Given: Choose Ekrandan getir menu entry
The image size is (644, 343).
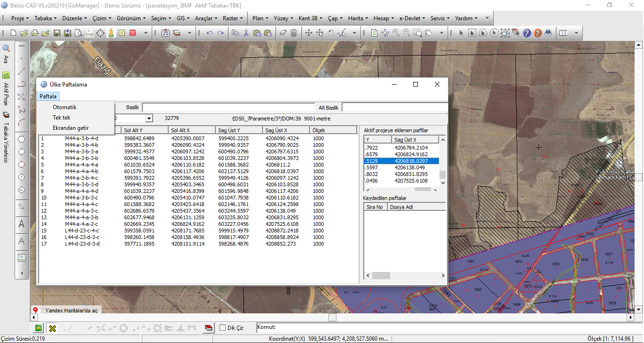Looking at the screenshot, I should (71, 128).
